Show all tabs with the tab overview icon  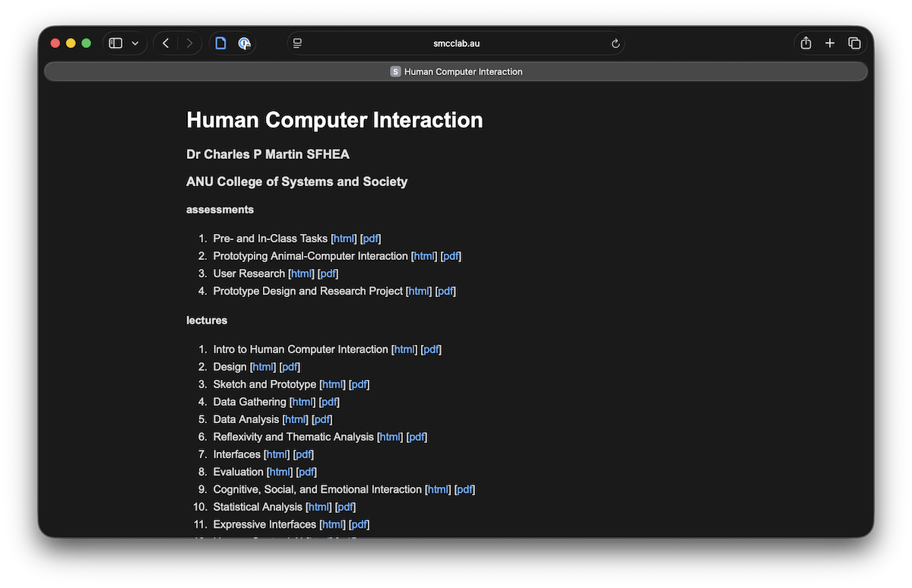pyautogui.click(x=854, y=43)
